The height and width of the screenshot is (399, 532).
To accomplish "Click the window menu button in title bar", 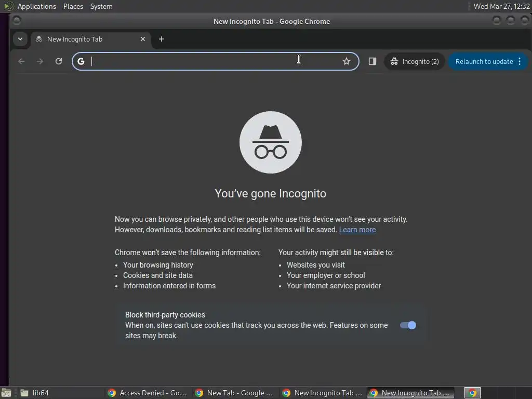I will [x=16, y=21].
